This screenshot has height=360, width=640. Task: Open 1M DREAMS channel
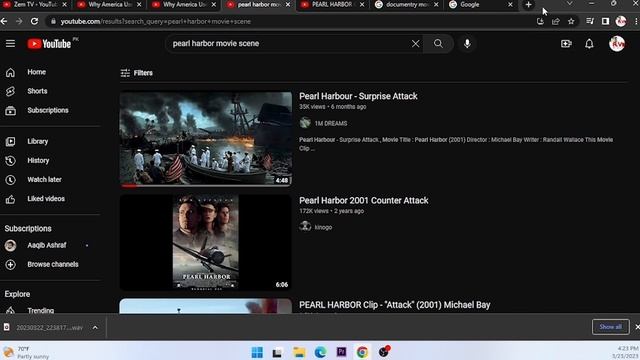coord(331,123)
